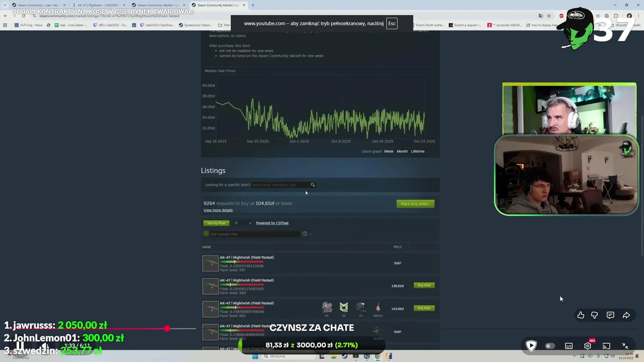Like the video with the thumbs-up icon
Viewport: 644px width, 362px height.
581,315
